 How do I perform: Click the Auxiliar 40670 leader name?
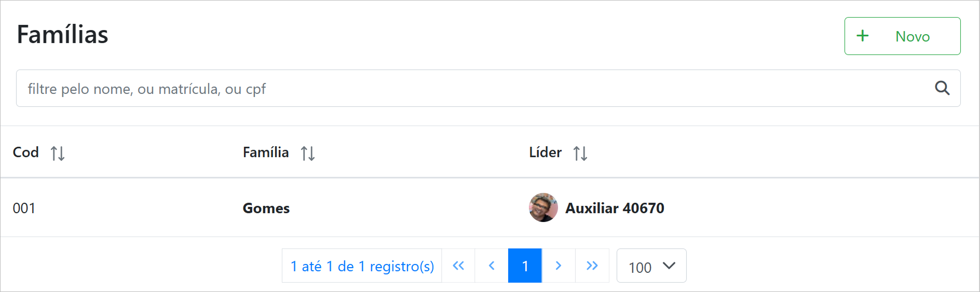tap(615, 208)
